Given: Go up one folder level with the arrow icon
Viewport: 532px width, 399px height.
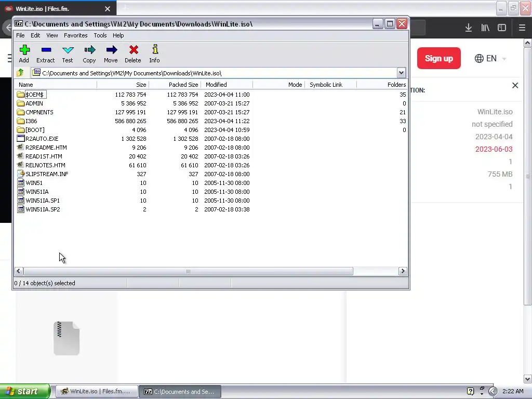Looking at the screenshot, I should [x=20, y=73].
